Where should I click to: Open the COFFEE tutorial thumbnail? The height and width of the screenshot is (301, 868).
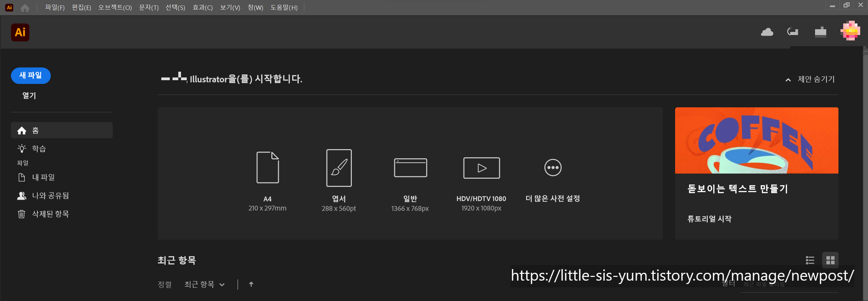point(757,140)
